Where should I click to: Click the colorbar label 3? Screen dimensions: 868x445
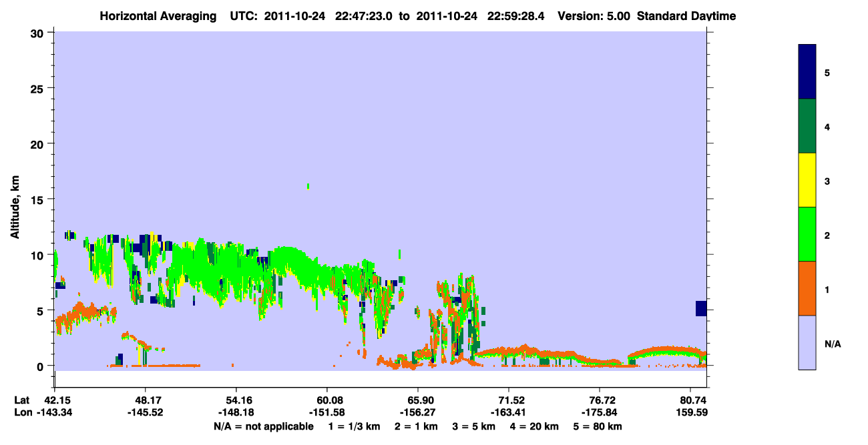pyautogui.click(x=827, y=180)
